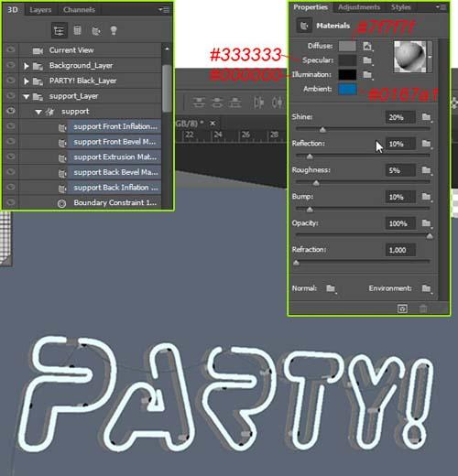Click Render icon at Properties panel bottom
The width and height of the screenshot is (458, 476).
pos(402,308)
